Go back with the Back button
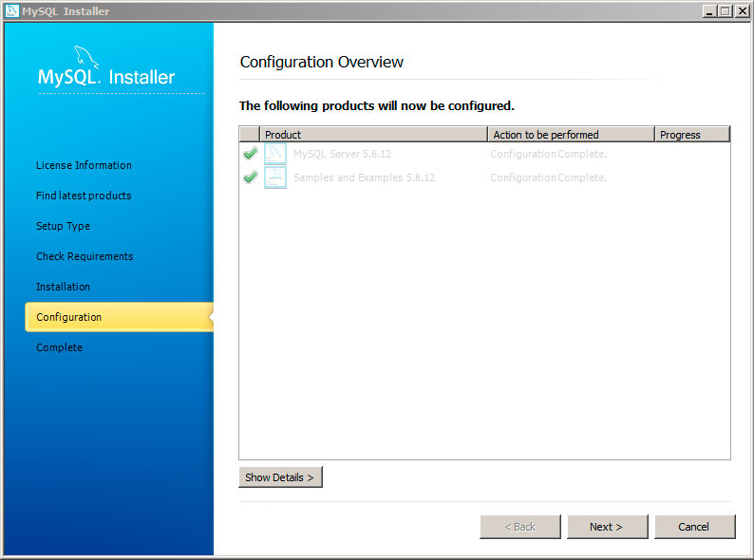The image size is (754, 560). click(520, 527)
